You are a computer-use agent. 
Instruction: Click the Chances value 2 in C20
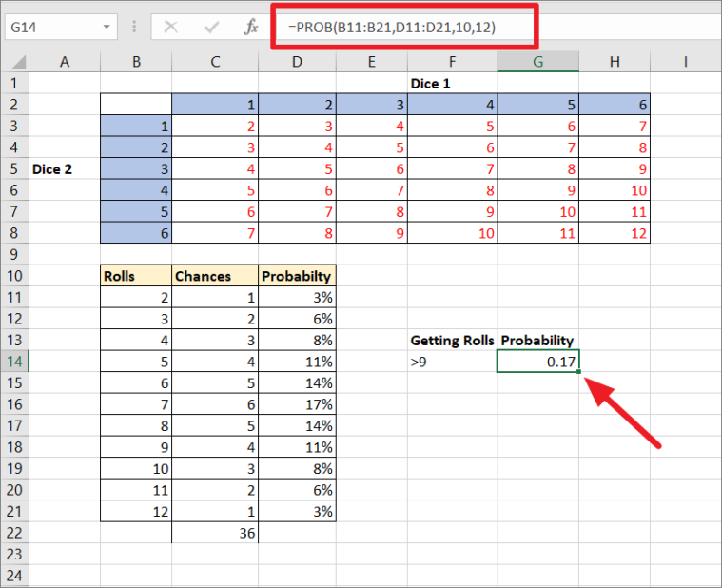(215, 490)
